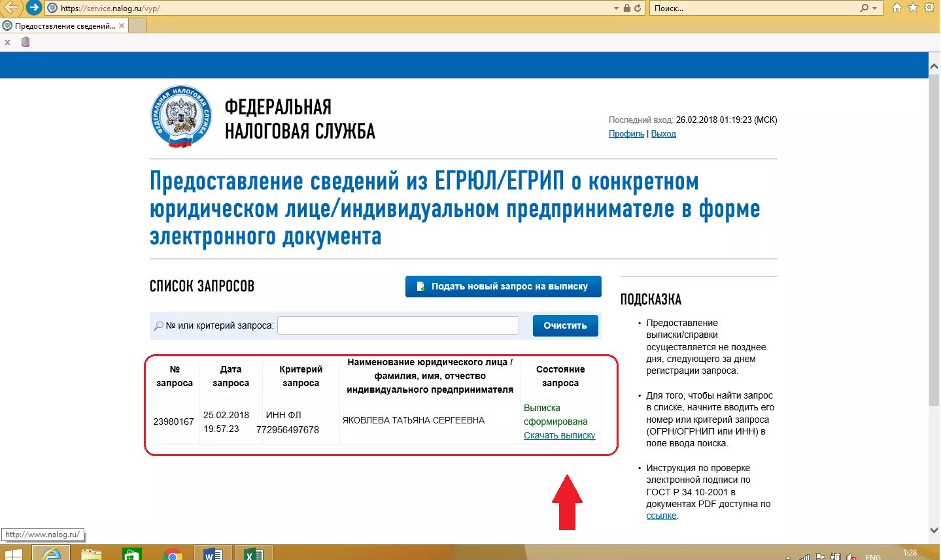Click the security lock icon in the address bar
The image size is (941, 560).
coord(627,8)
